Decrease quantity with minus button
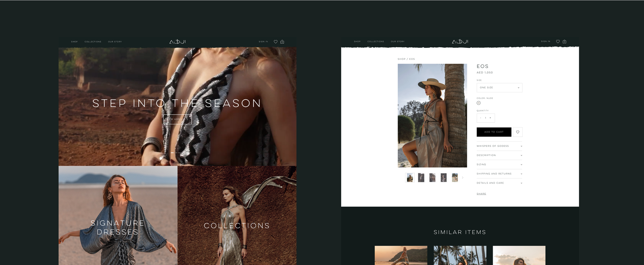Image resolution: width=644 pixels, height=265 pixels. tap(481, 118)
